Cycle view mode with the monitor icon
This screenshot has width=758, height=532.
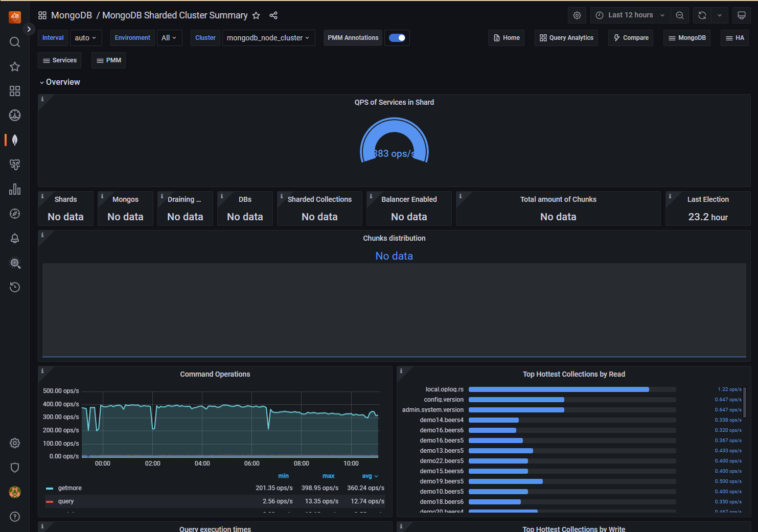coord(741,15)
